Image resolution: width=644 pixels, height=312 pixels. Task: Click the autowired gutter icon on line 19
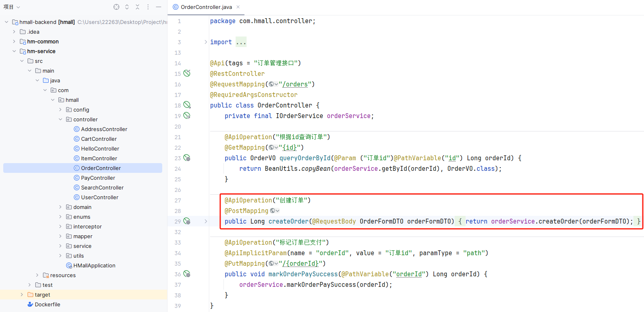tap(187, 115)
